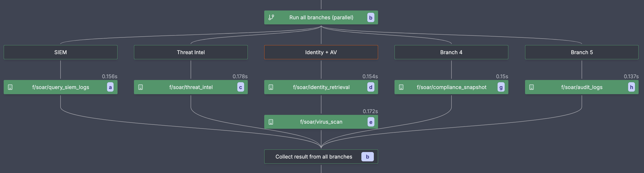
Task: Open Run all branches (parallel) node
Action: [321, 17]
